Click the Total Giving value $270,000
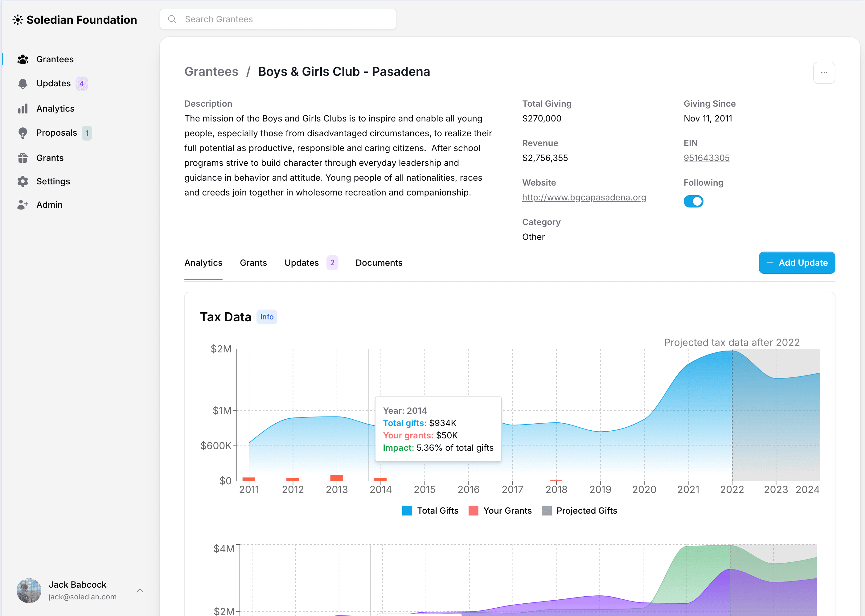 [542, 118]
